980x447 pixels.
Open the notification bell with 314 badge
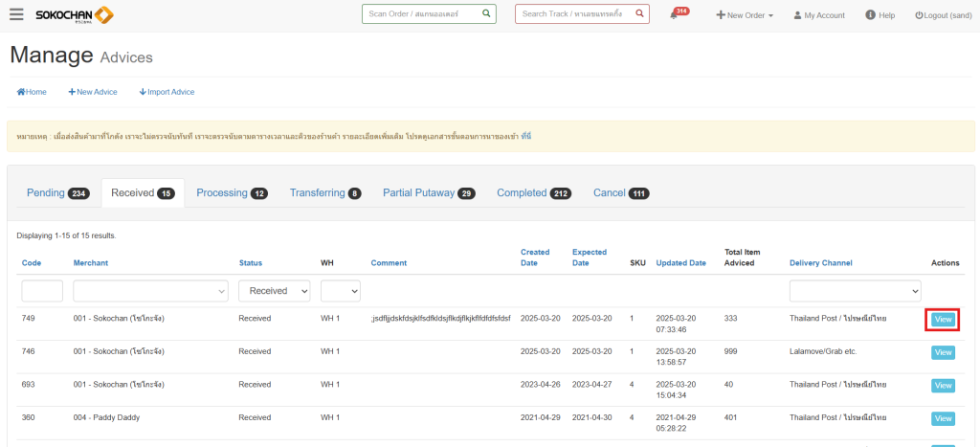(x=679, y=13)
